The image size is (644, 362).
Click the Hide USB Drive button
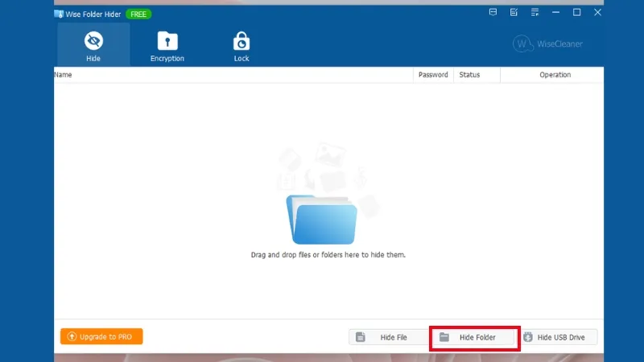tap(558, 337)
